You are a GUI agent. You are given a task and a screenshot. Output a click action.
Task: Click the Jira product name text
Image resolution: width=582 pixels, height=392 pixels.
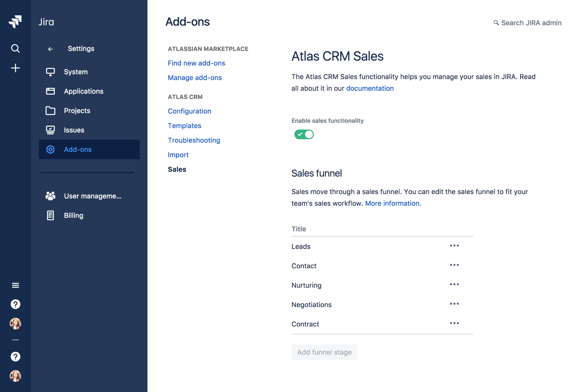click(x=46, y=22)
